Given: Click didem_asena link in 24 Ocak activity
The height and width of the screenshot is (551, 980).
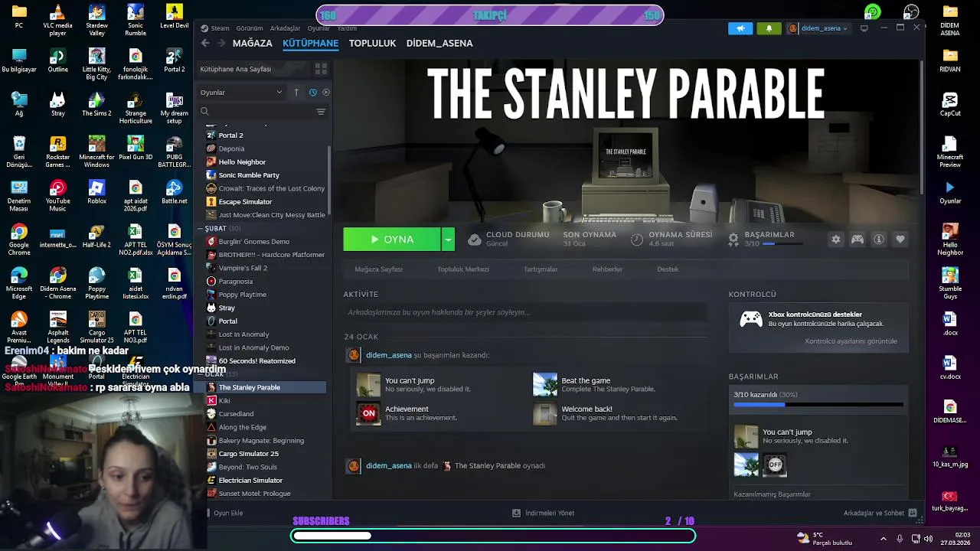Looking at the screenshot, I should (389, 355).
